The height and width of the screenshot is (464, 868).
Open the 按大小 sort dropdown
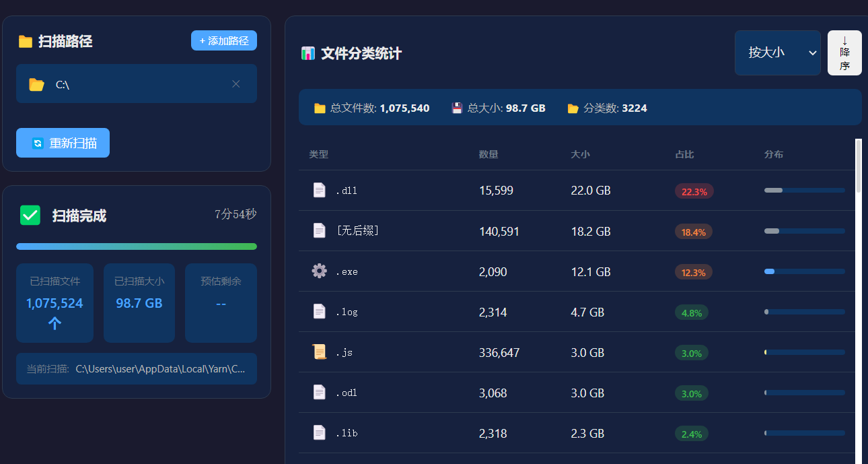tap(778, 53)
